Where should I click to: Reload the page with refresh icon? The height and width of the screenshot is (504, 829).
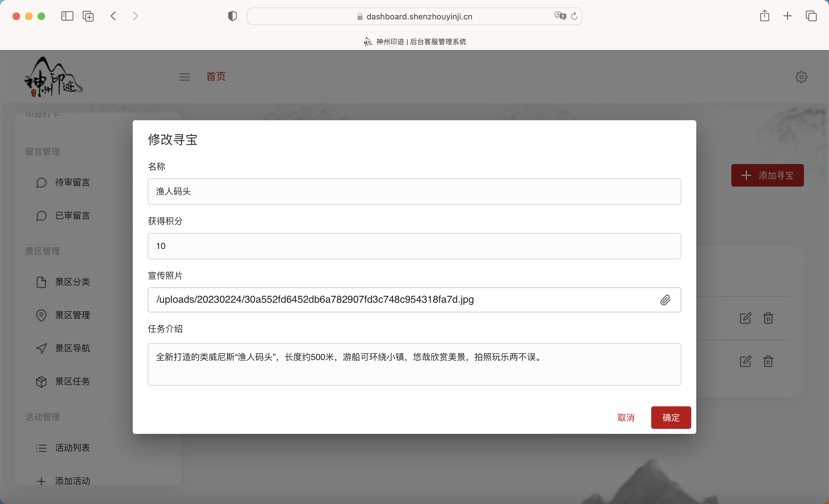[x=574, y=16]
